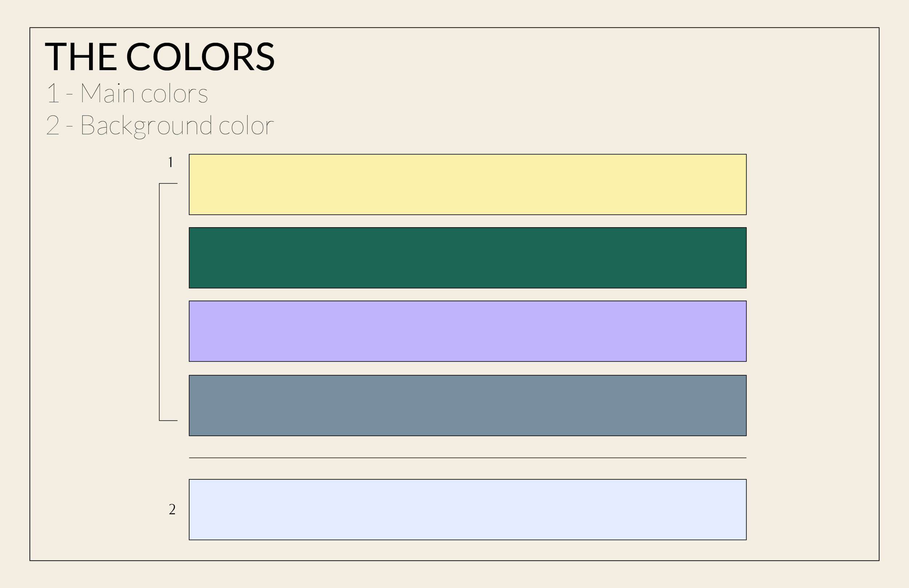Screen dimensions: 909x588
Task: Select the slate gray-blue color bar
Action: [468, 405]
